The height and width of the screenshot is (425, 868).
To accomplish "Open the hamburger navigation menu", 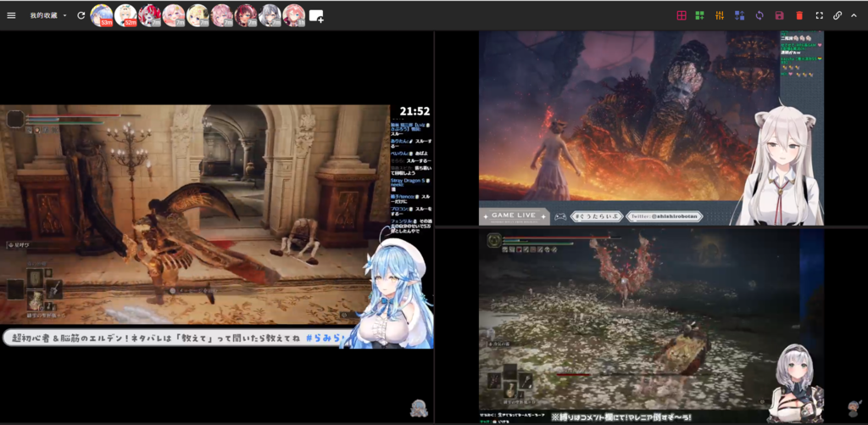I will tap(11, 15).
